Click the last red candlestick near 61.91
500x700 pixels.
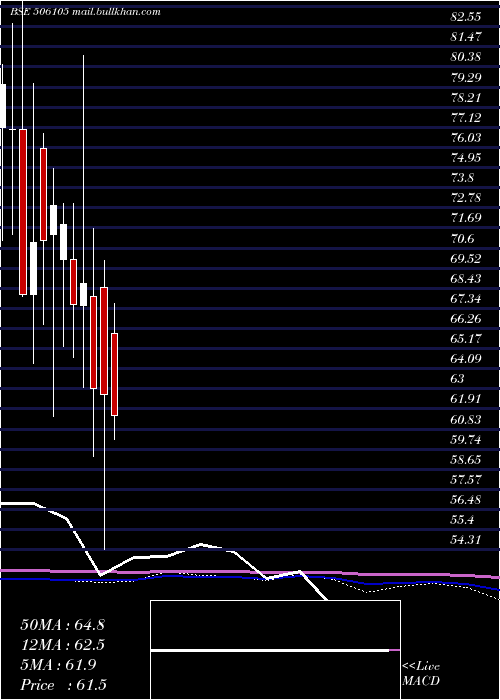tap(115, 374)
